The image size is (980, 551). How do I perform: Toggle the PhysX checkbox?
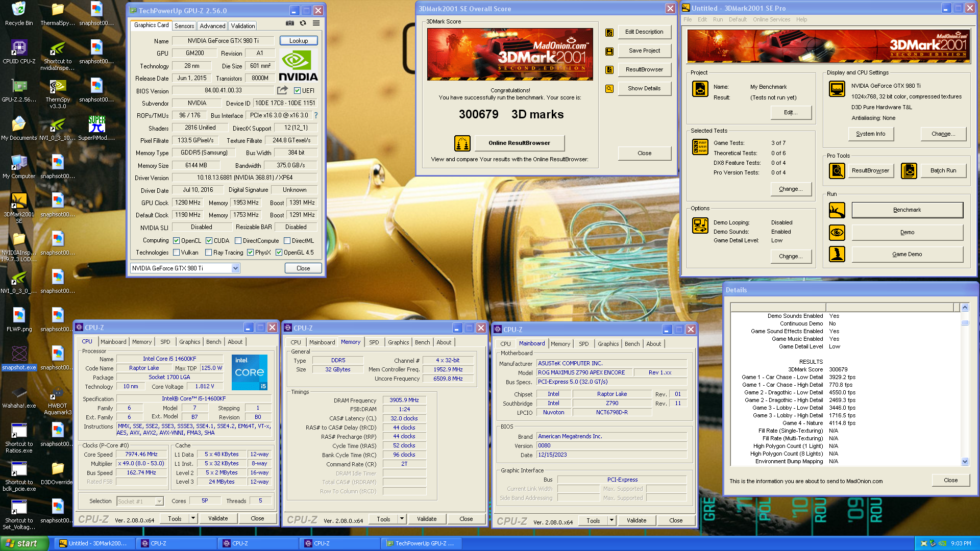(250, 253)
